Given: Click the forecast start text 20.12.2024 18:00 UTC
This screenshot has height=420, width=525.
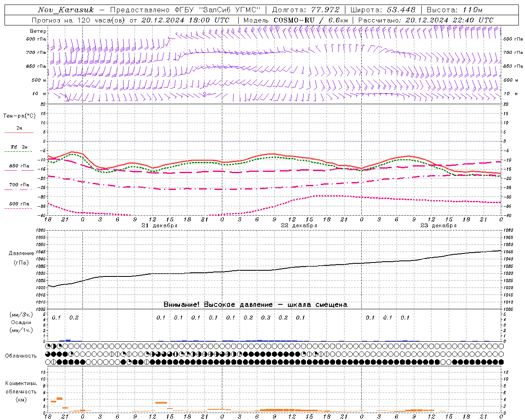Looking at the screenshot, I should click(x=185, y=20).
